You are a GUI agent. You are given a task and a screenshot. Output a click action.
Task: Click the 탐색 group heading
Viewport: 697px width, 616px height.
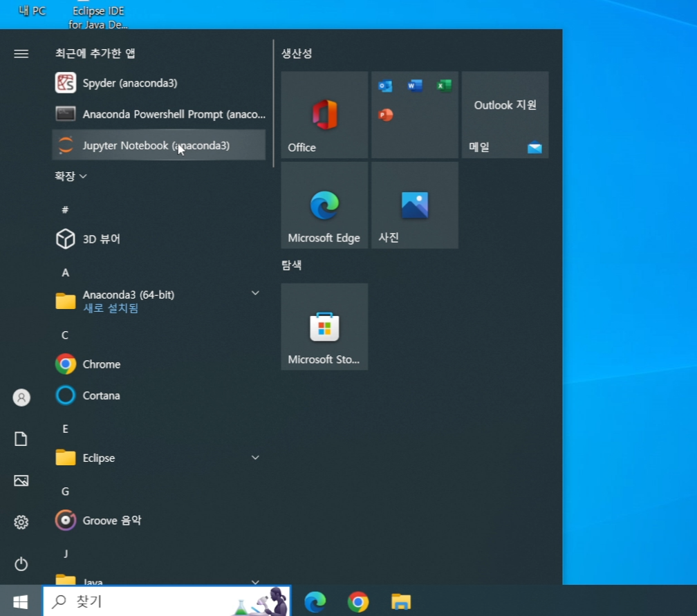(292, 265)
